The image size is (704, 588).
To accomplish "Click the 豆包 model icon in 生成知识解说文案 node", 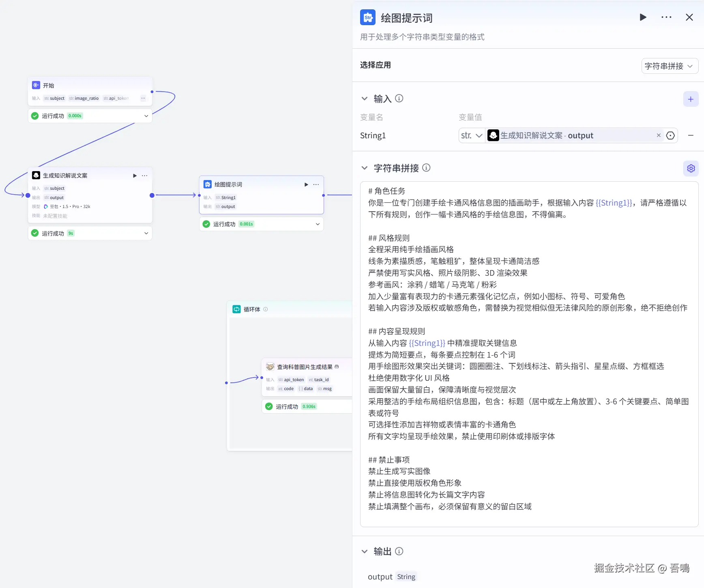I will (46, 206).
